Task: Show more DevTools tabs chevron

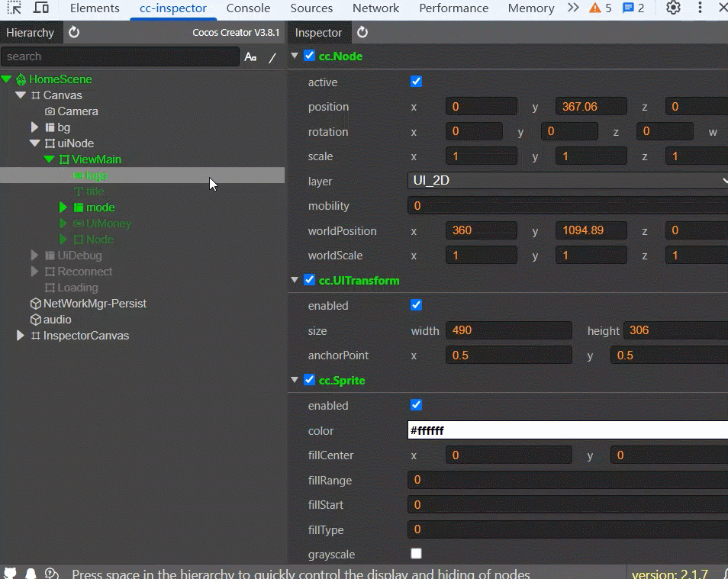Action: 573,8
